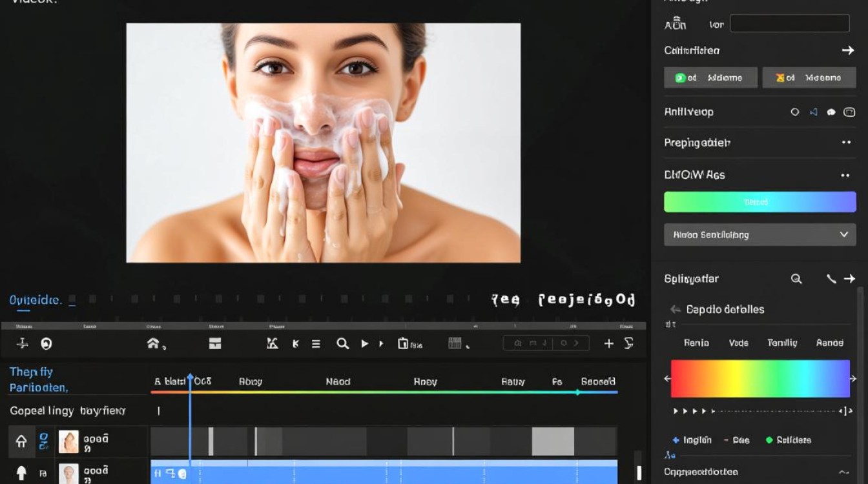
Task: Click the speech bubble icon in the right panel
Action: point(831,112)
